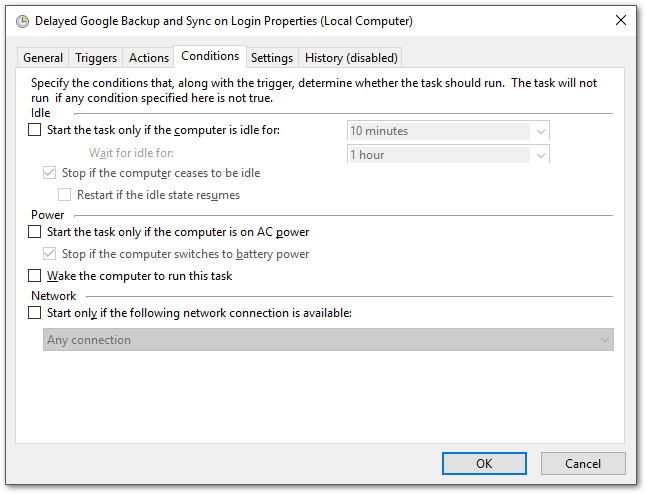Image resolution: width=646 pixels, height=494 pixels.
Task: Switch to the Triggers tab
Action: coord(96,58)
